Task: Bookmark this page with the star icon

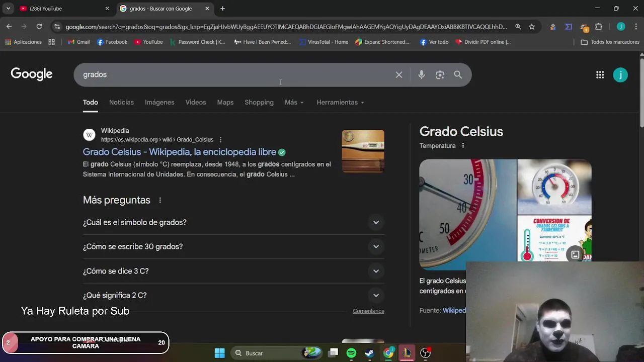Action: click(532, 27)
